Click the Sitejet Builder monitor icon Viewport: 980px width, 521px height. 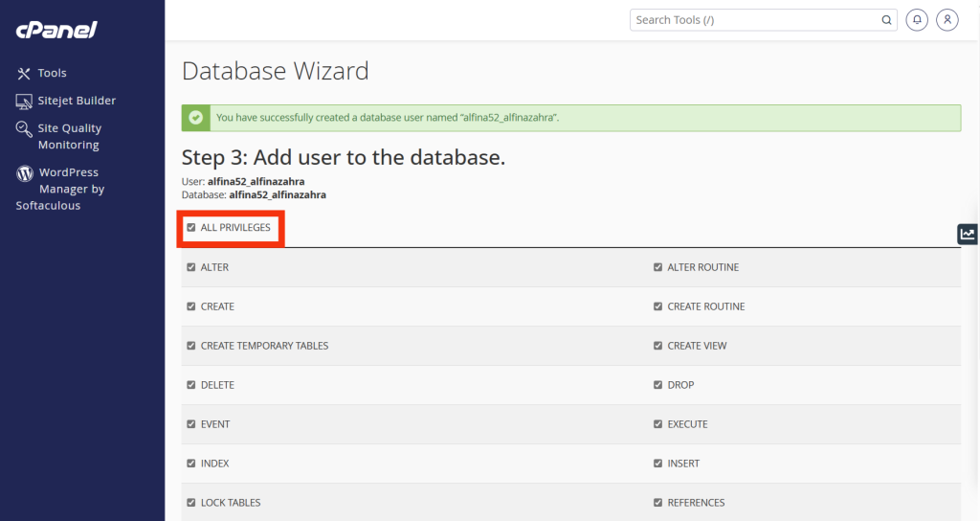coord(25,102)
